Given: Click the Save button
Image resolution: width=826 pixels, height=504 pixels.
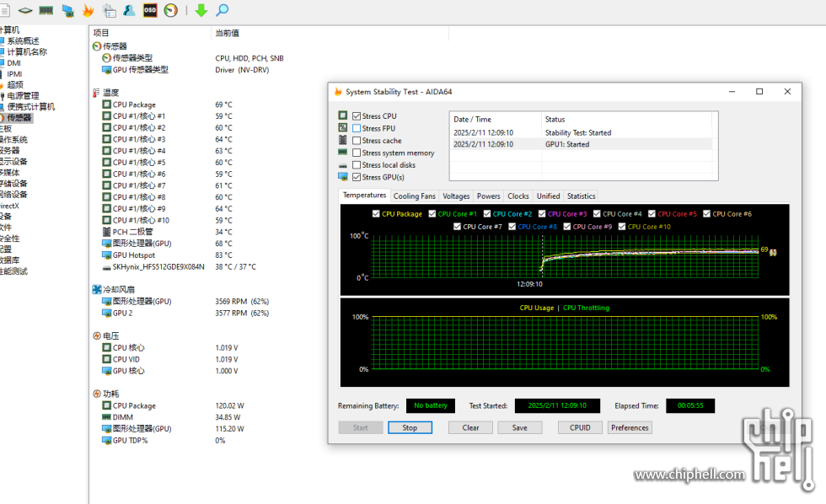Looking at the screenshot, I should [x=519, y=427].
